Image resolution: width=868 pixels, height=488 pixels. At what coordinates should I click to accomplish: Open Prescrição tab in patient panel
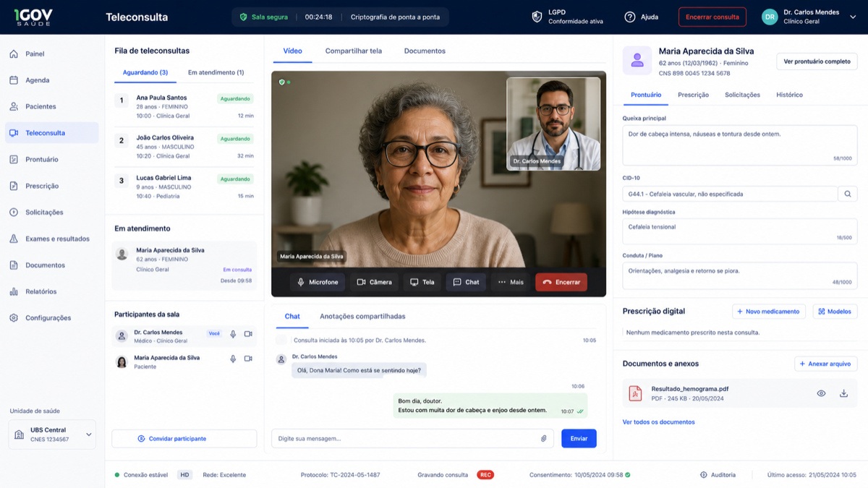click(x=693, y=95)
